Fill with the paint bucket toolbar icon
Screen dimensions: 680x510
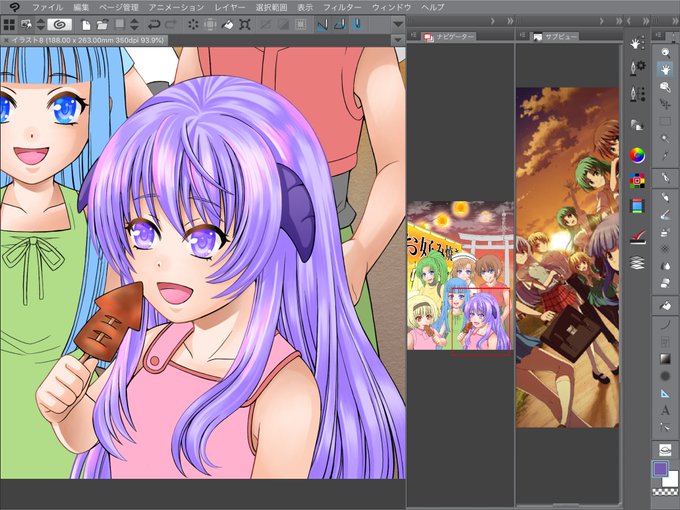click(227, 25)
